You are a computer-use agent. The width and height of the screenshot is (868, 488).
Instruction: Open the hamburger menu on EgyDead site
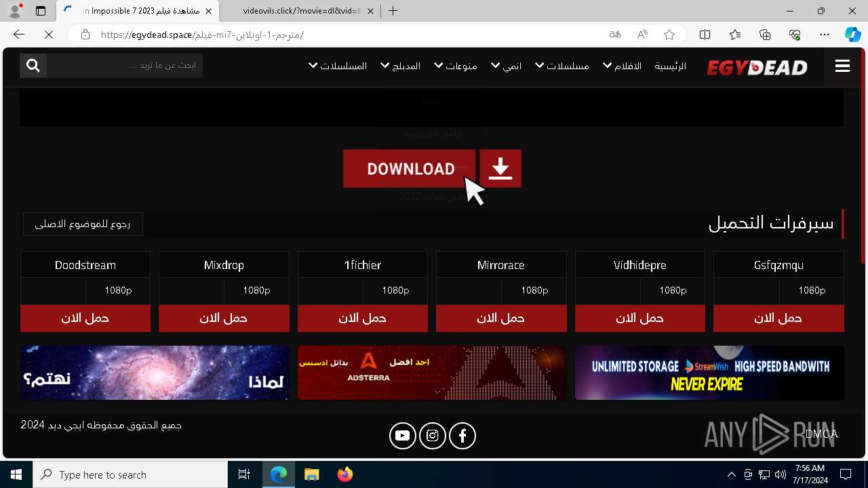(x=842, y=66)
